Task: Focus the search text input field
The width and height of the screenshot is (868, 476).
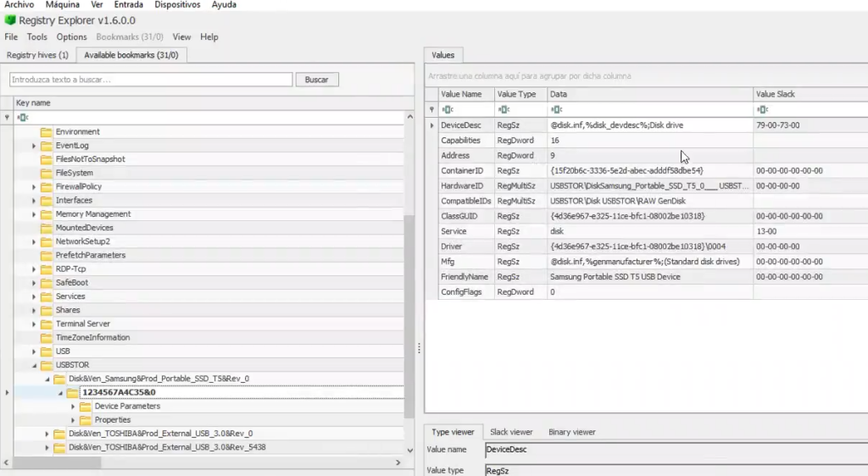Action: 151,80
